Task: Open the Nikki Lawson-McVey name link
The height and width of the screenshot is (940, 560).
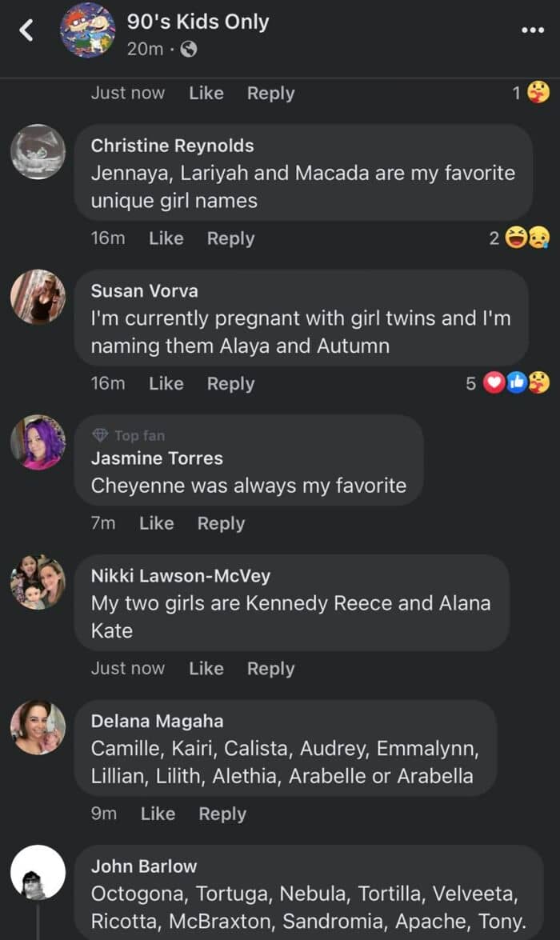Action: coord(181,575)
